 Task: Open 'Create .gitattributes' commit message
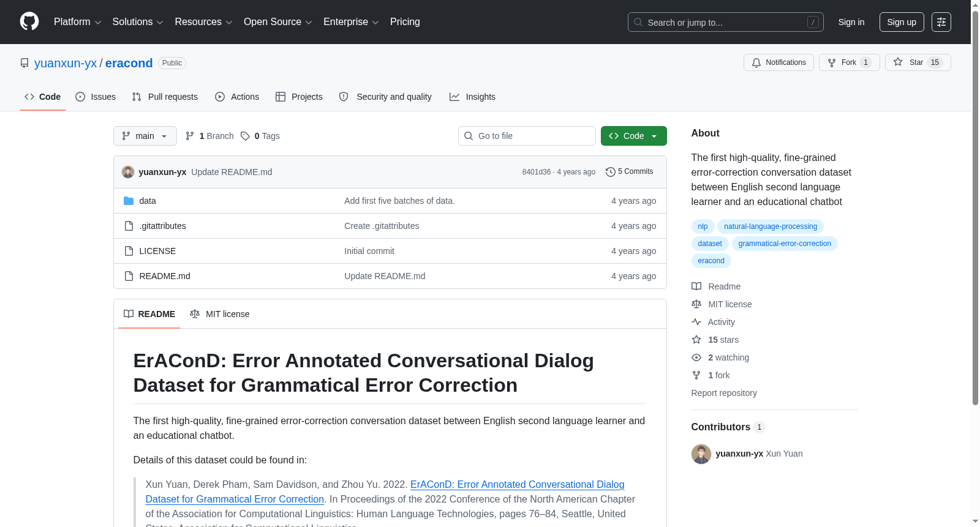[382, 226]
